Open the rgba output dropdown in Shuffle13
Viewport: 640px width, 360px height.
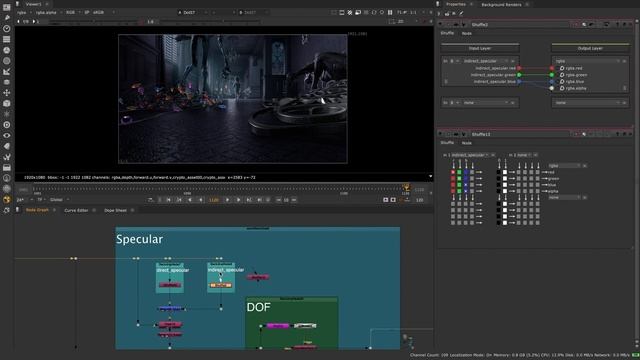[x=564, y=166]
